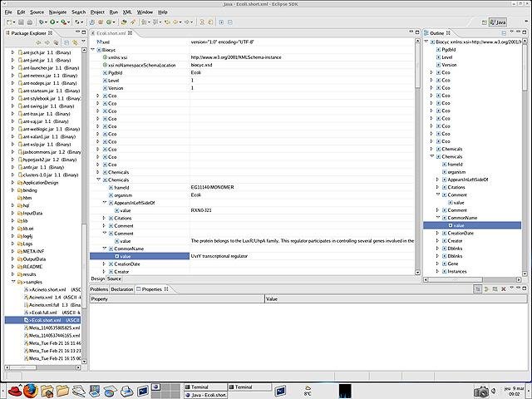The width and height of the screenshot is (532, 399).
Task: Open the Red Hat main menu
Action: click(x=14, y=391)
